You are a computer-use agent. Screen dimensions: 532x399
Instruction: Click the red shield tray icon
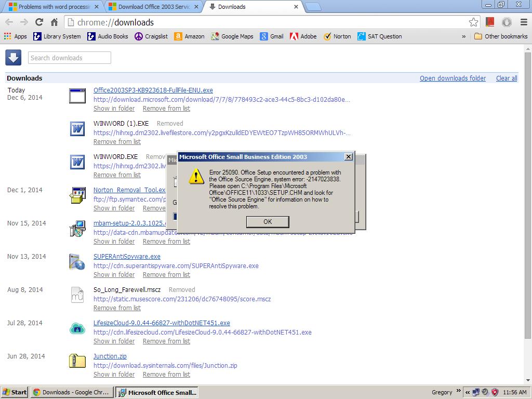click(495, 392)
